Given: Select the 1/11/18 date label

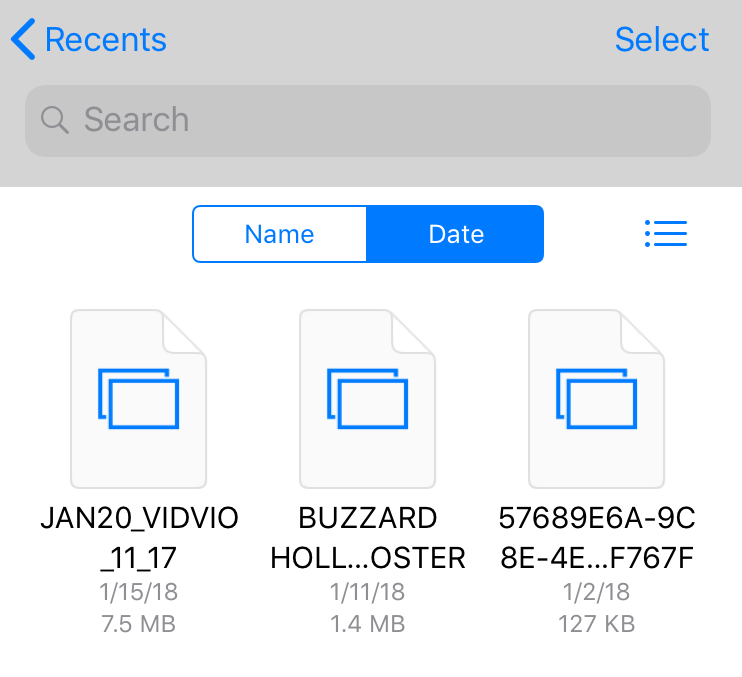Looking at the screenshot, I should (x=368, y=592).
